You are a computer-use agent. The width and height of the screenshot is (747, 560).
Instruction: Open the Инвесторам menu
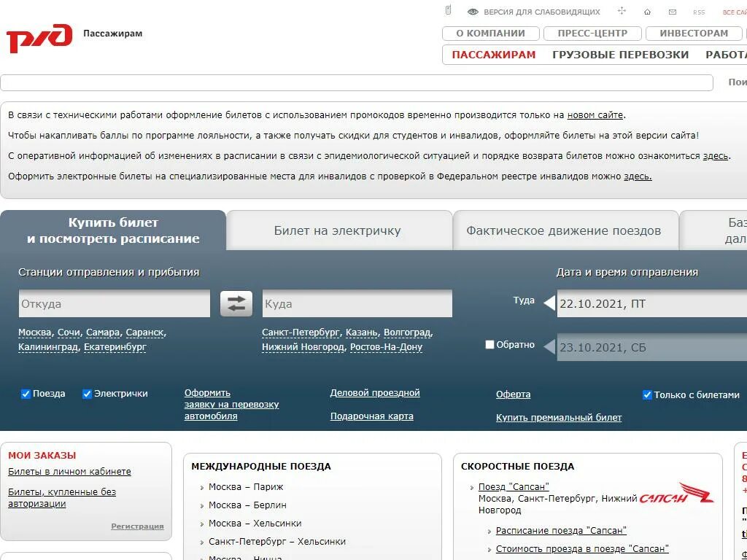[694, 34]
